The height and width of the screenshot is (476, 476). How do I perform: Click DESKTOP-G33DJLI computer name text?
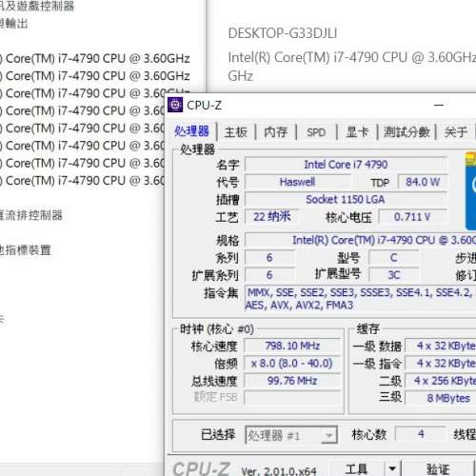pyautogui.click(x=283, y=33)
